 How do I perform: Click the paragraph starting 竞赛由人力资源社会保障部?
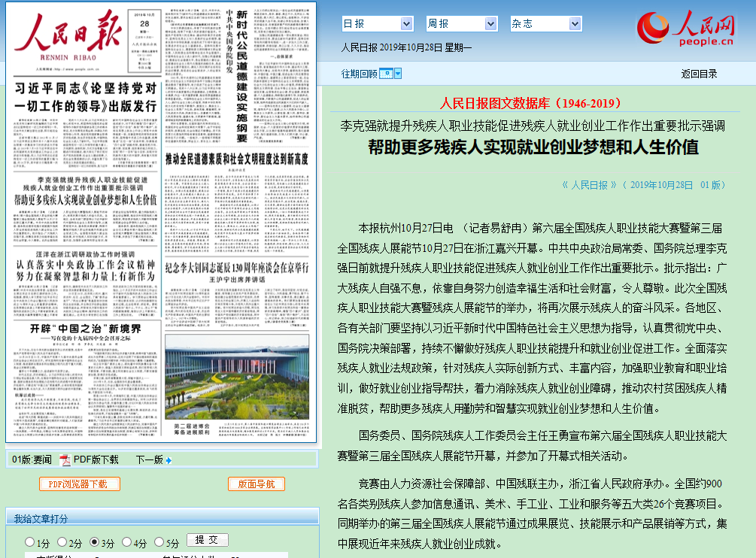tap(533, 514)
